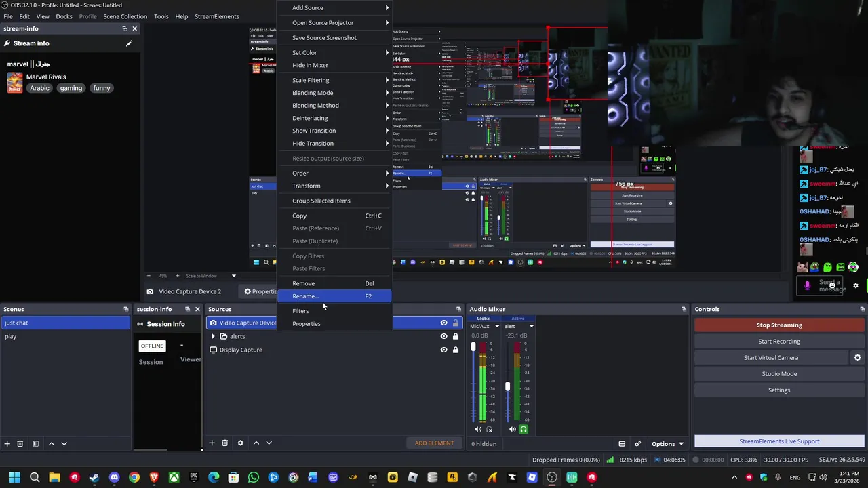Expand Add Source submenu
Screen dimensions: 868x488
tap(334, 7)
